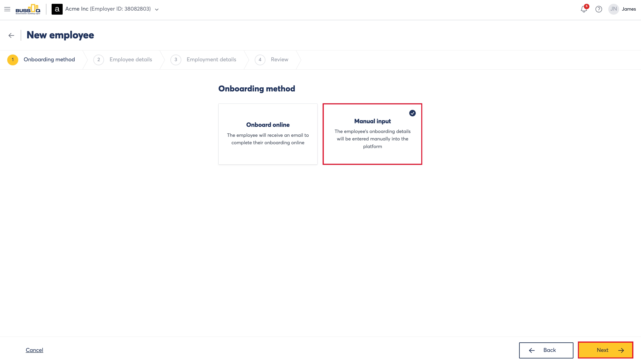Go back using arrow beside New employee
Image resolution: width=641 pixels, height=364 pixels.
[x=11, y=35]
